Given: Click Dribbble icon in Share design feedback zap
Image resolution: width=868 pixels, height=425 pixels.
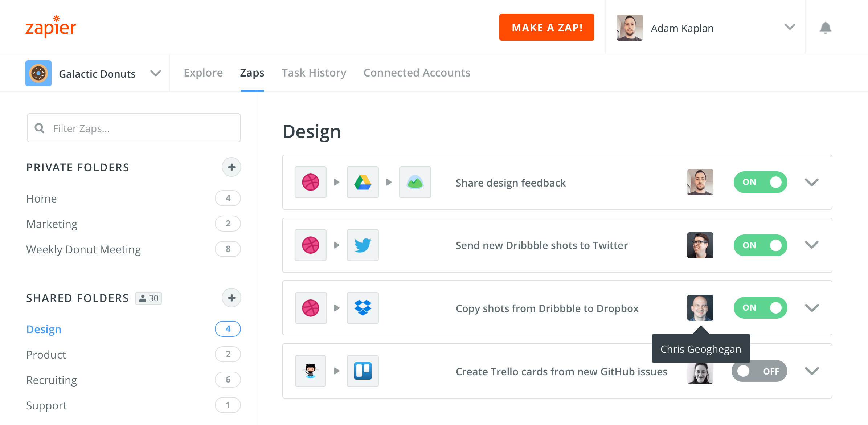Looking at the screenshot, I should click(x=311, y=182).
